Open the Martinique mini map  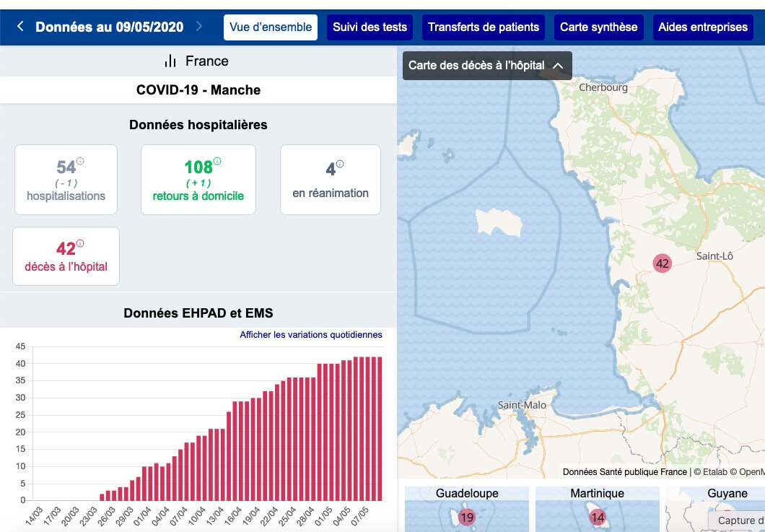pos(597,509)
